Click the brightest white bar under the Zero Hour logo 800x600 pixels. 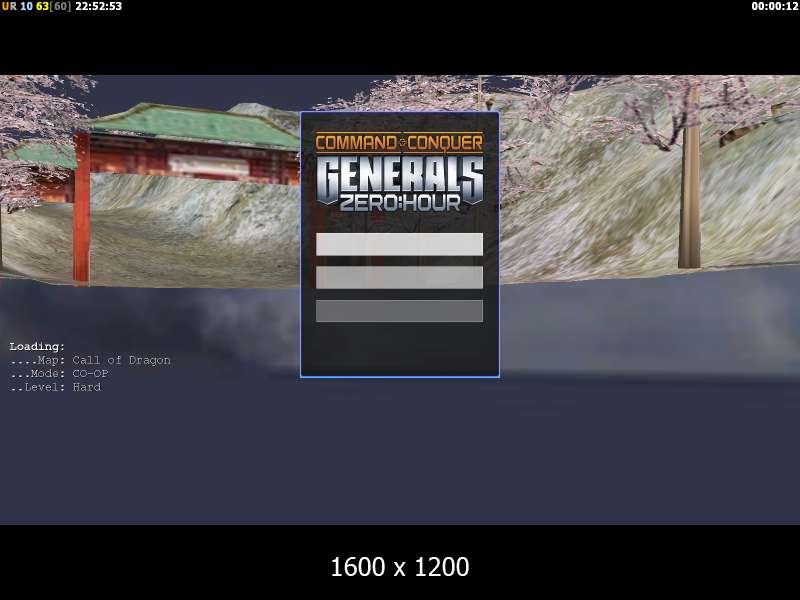(399, 244)
